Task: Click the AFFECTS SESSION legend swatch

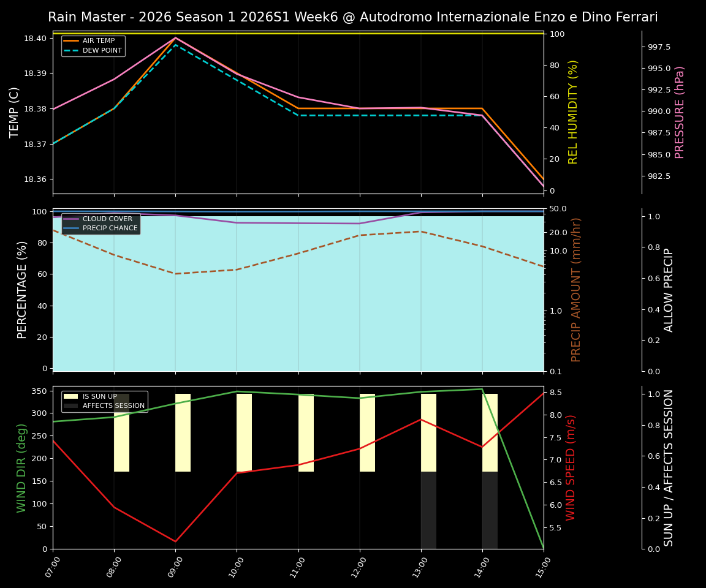Action: [x=70, y=405]
